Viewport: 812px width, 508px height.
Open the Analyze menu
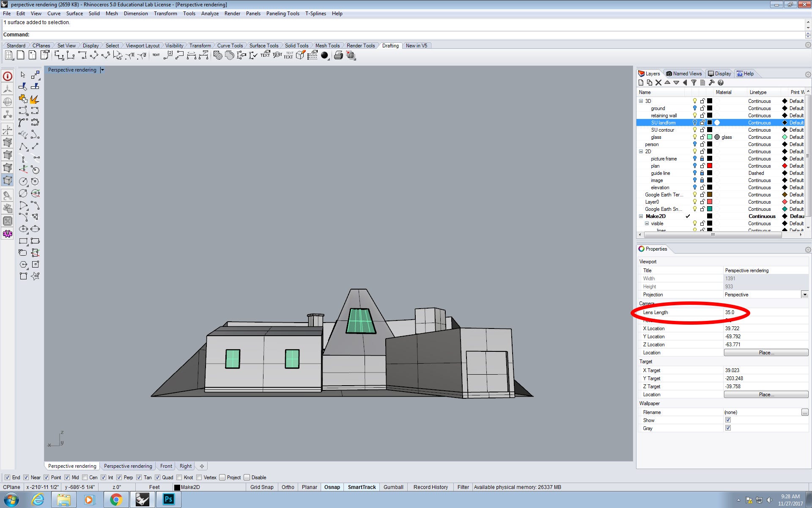[210, 14]
